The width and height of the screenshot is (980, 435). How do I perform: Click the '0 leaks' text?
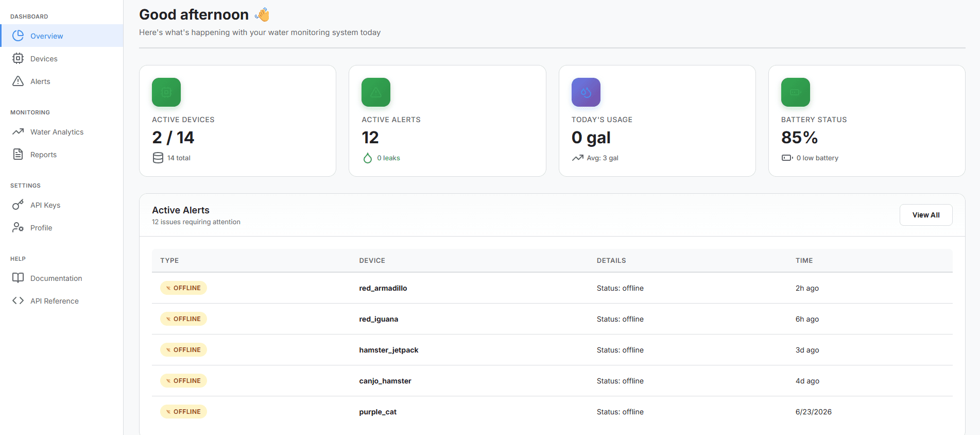388,158
